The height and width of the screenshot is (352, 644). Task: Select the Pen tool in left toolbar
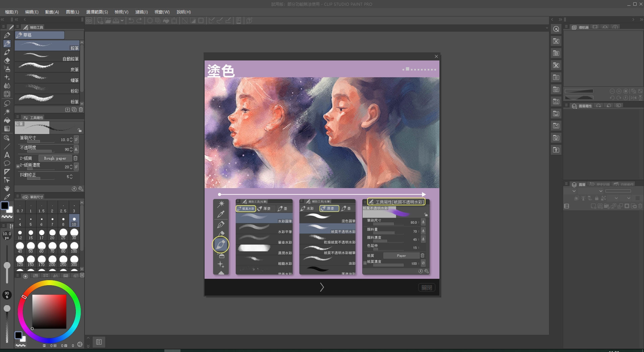click(7, 35)
